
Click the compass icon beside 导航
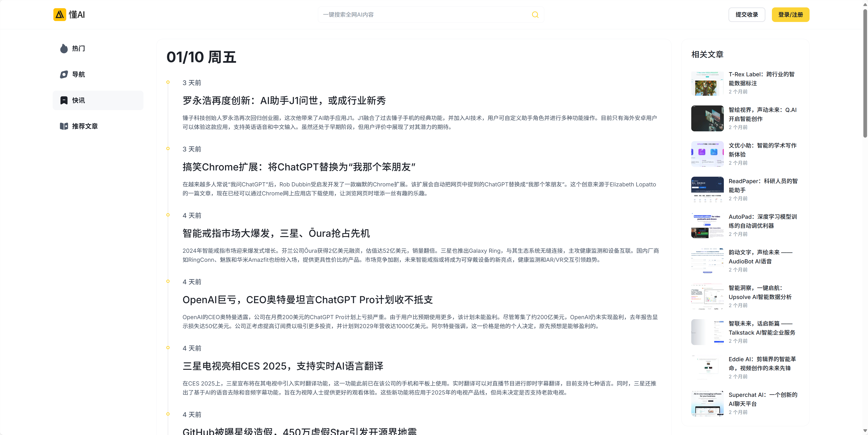[x=64, y=74]
